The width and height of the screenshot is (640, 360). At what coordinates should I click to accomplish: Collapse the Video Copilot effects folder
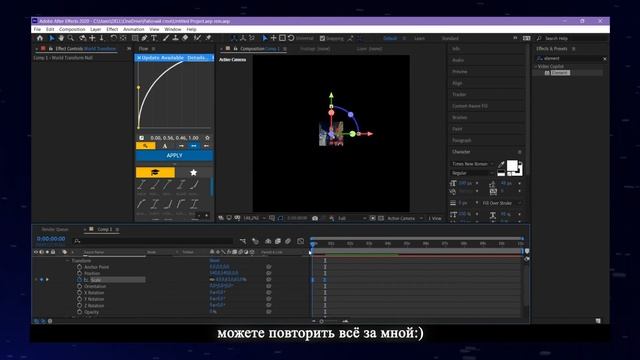pyautogui.click(x=536, y=66)
